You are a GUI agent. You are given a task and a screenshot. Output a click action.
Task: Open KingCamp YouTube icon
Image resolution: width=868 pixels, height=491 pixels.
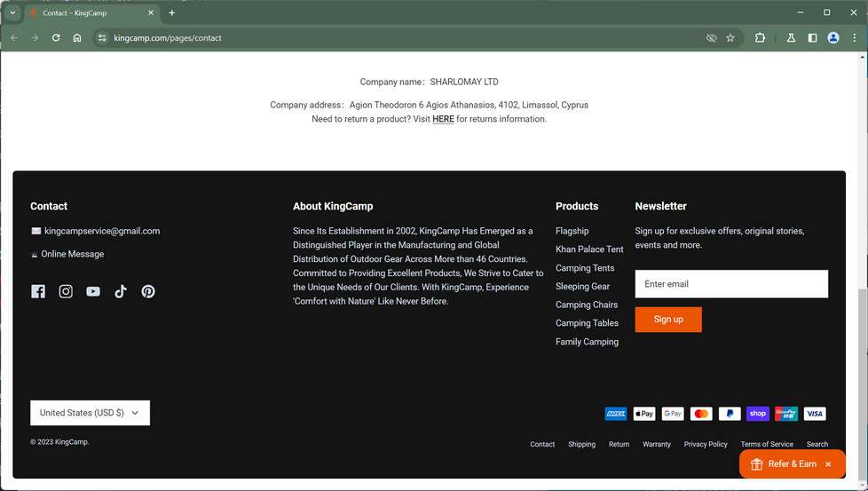[x=93, y=291]
